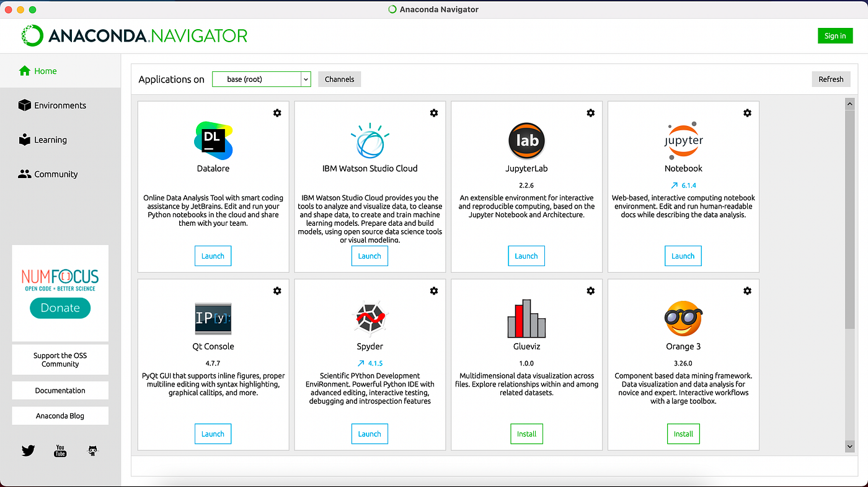Open the environments dropdown showing base (root)
The image size is (868, 487).
[261, 79]
